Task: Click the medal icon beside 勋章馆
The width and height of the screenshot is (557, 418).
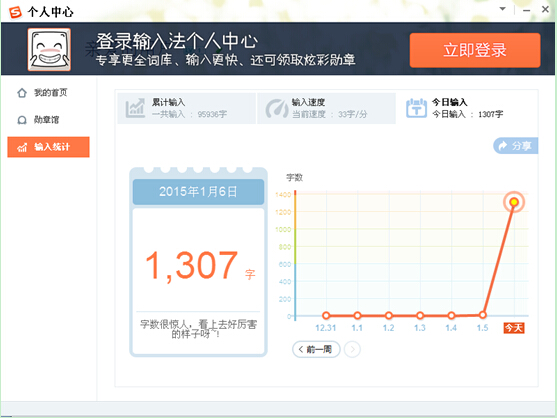Action: [x=22, y=120]
